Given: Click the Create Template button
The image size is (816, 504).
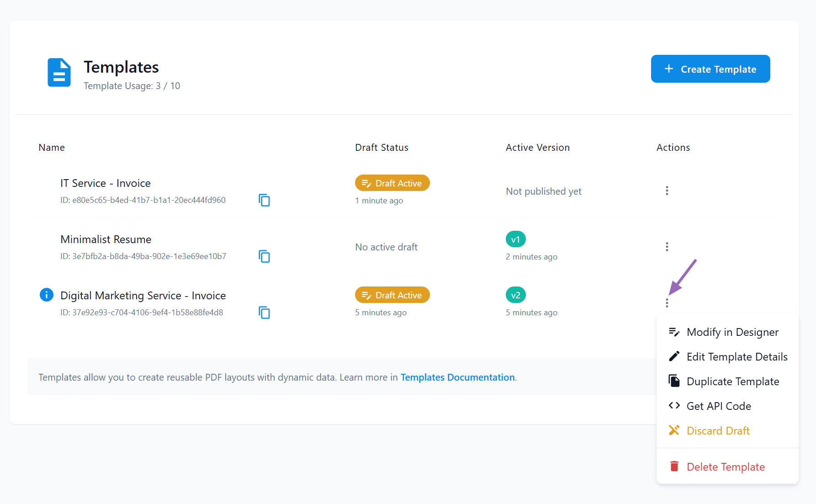Looking at the screenshot, I should click(710, 69).
